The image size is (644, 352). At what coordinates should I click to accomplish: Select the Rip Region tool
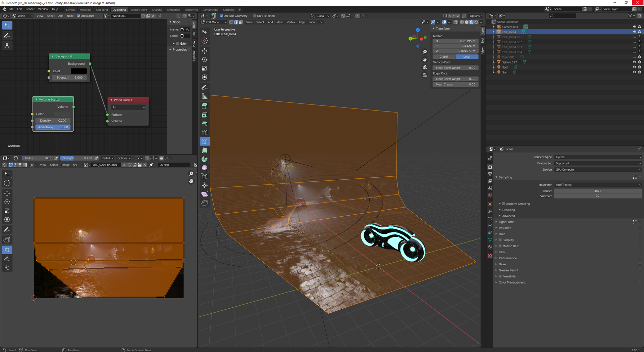tap(205, 203)
